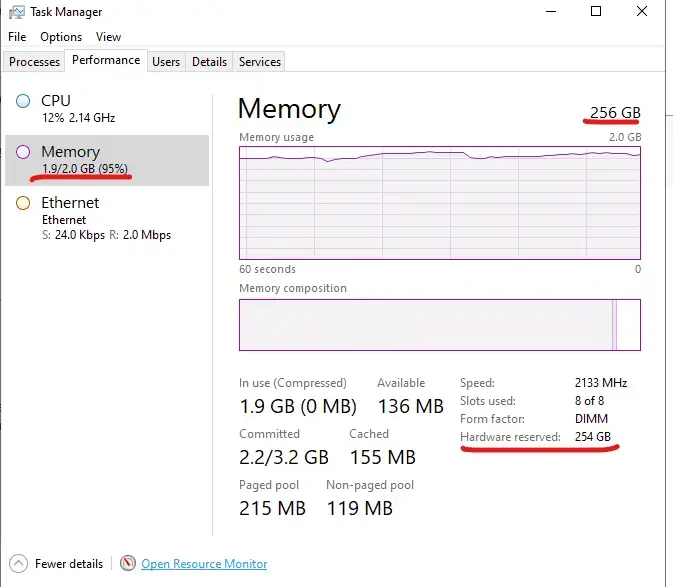Select the Ethernet circle icon in sidebar
Viewport: 673px width, 587px height.
click(24, 203)
